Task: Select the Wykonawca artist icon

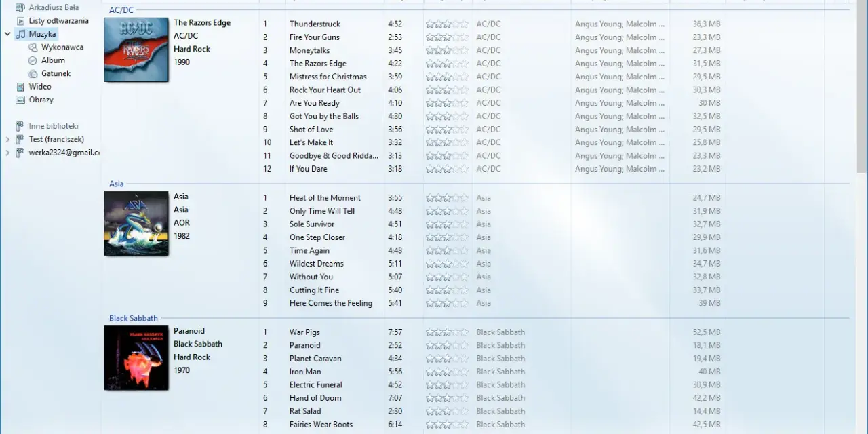Action: point(33,47)
